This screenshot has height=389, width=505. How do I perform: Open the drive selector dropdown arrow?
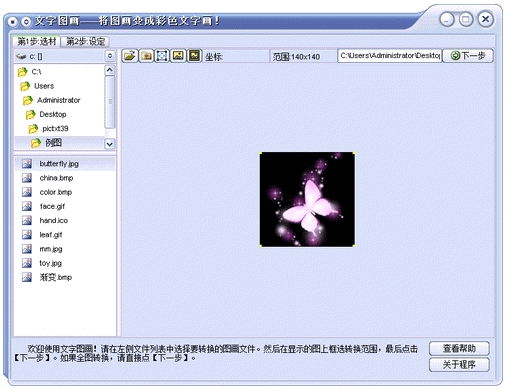coord(110,56)
